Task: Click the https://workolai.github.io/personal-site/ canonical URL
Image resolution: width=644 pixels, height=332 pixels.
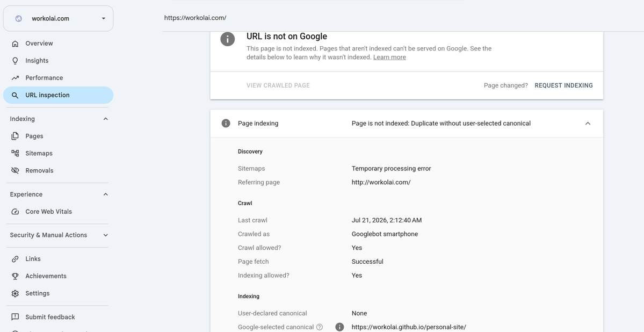Action: coord(409,327)
